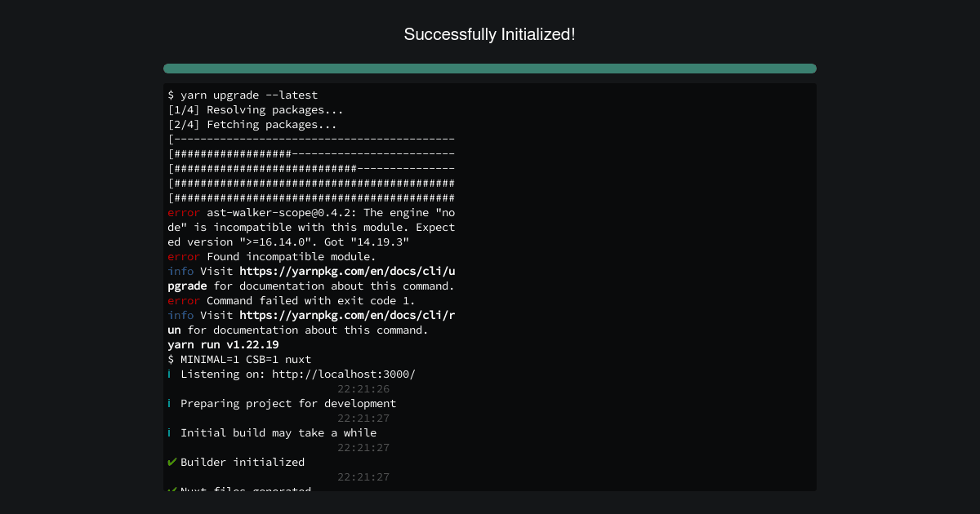The height and width of the screenshot is (514, 980).
Task: Click the yarn upgrade --latest command line
Action: 243,95
